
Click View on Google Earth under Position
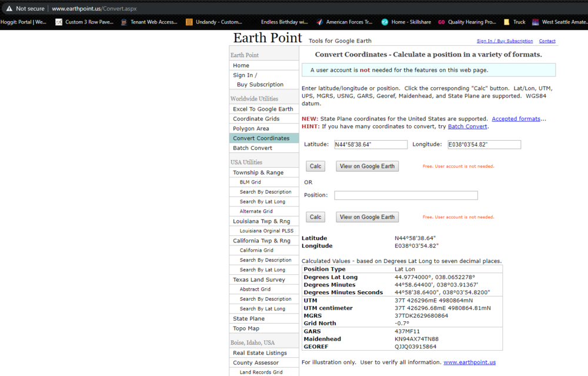coord(367,217)
